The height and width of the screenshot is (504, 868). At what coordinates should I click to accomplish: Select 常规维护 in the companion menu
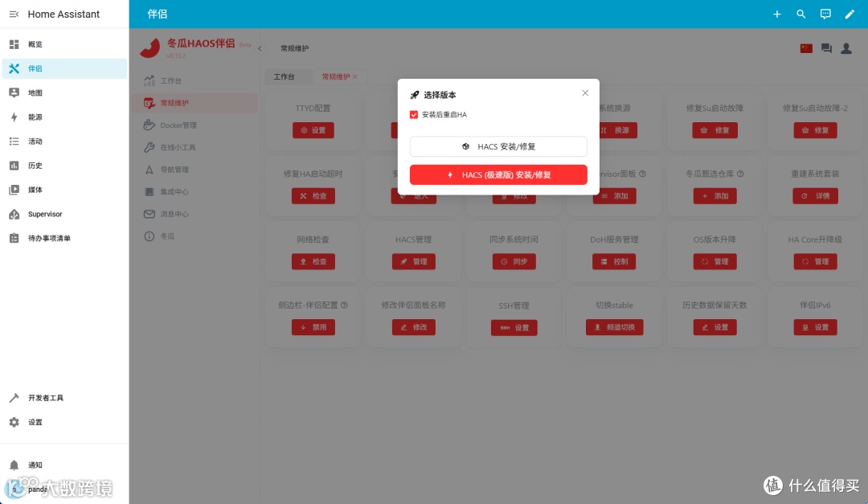coord(194,103)
